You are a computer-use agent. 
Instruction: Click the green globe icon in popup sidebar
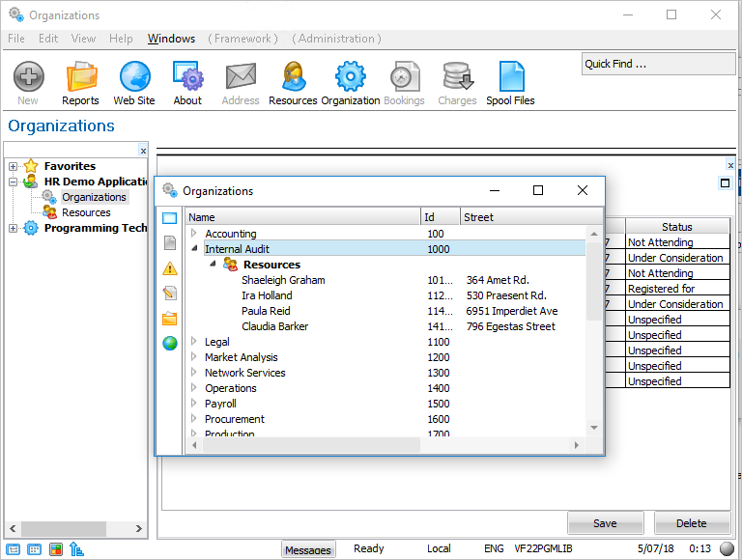click(170, 343)
